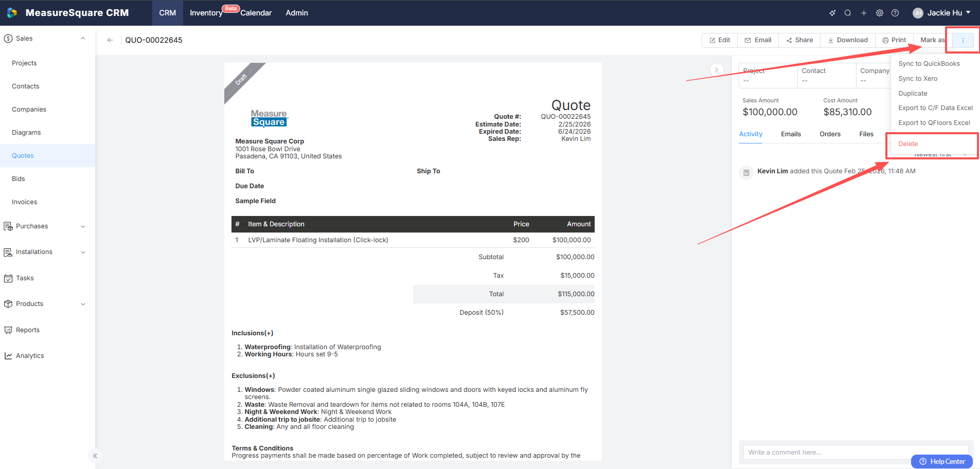Open the Mark as dropdown
The width and height of the screenshot is (980, 469).
tap(932, 40)
